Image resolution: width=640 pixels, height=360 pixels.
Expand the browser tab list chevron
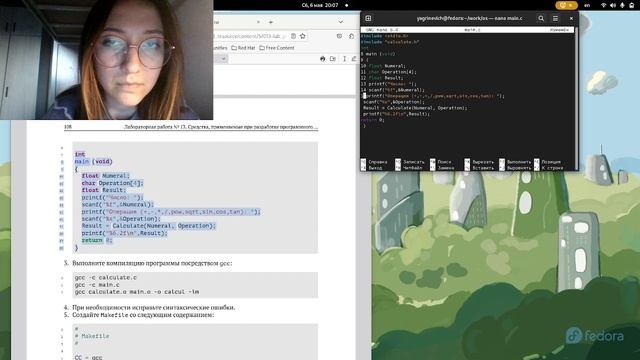[340, 22]
